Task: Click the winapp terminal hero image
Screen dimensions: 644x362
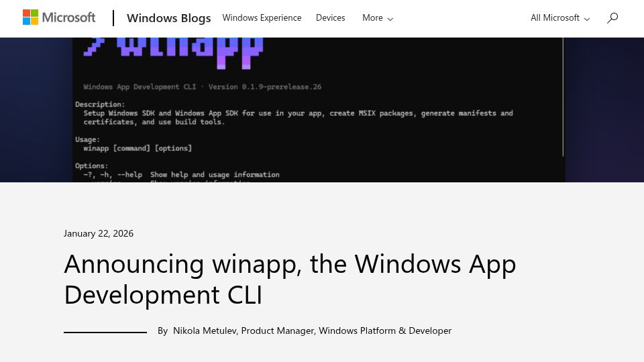Action: click(322, 109)
